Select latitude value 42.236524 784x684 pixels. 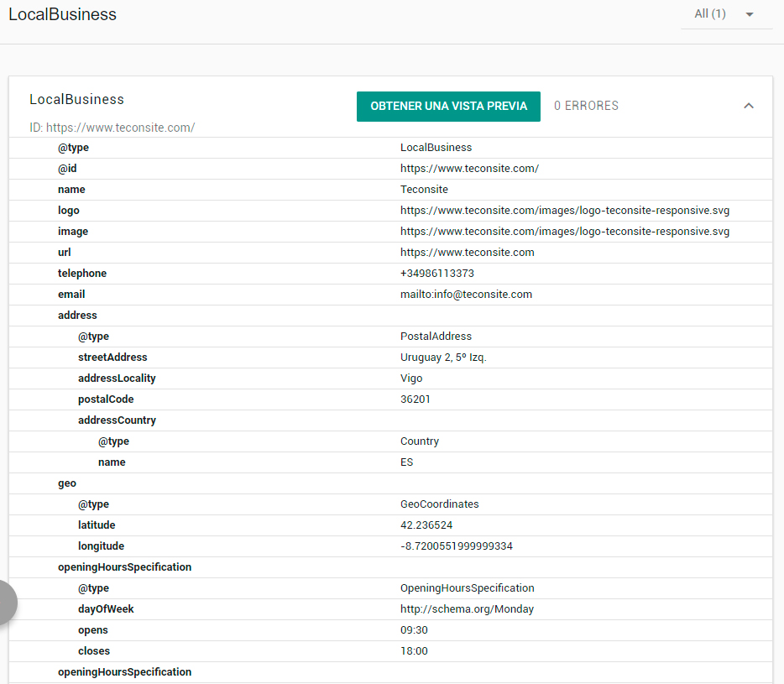426,525
